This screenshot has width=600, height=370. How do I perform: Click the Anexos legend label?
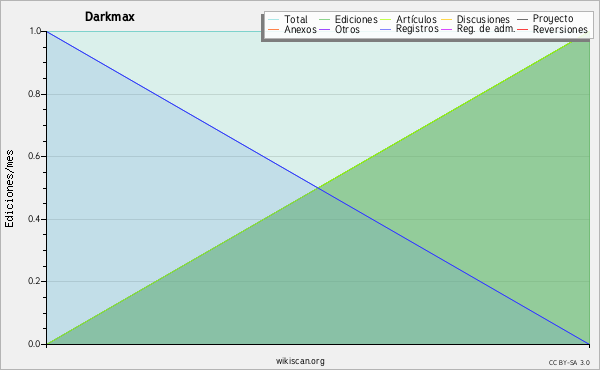[300, 29]
